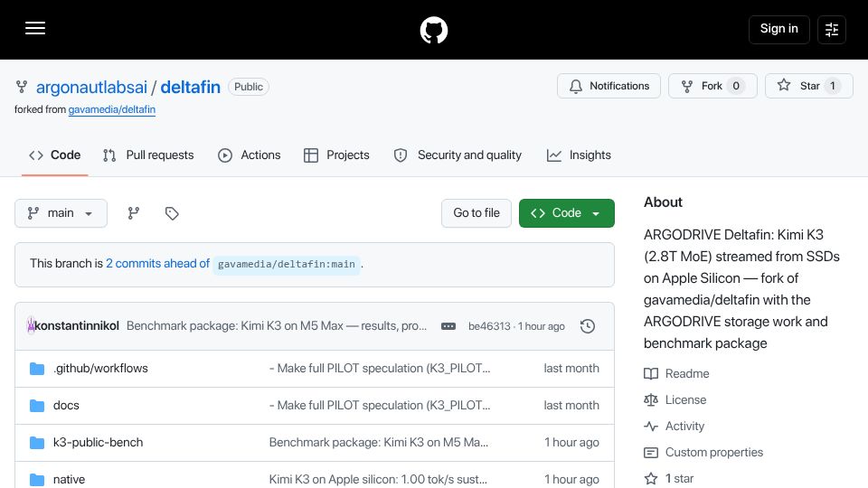Open the .github/workflows folder
This screenshot has height=488, width=868.
100,369
